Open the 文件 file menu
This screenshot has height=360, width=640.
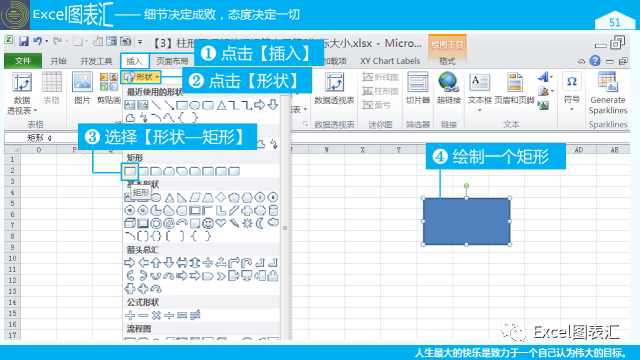(23, 61)
